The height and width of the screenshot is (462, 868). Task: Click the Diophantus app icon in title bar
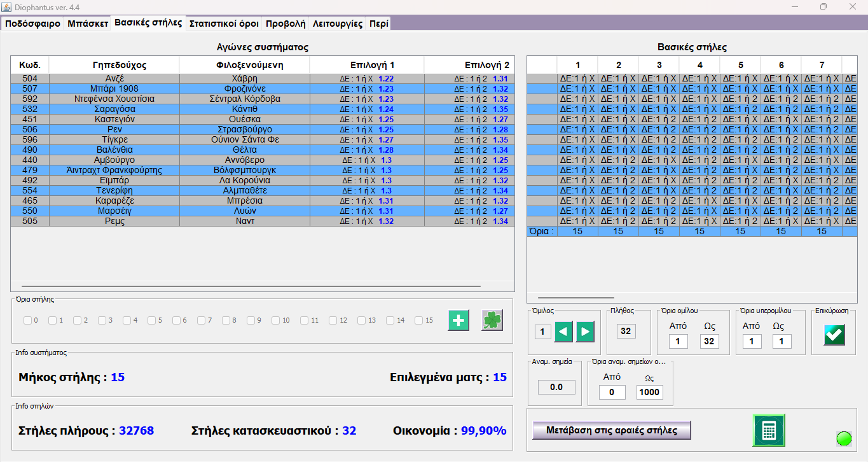[8, 6]
